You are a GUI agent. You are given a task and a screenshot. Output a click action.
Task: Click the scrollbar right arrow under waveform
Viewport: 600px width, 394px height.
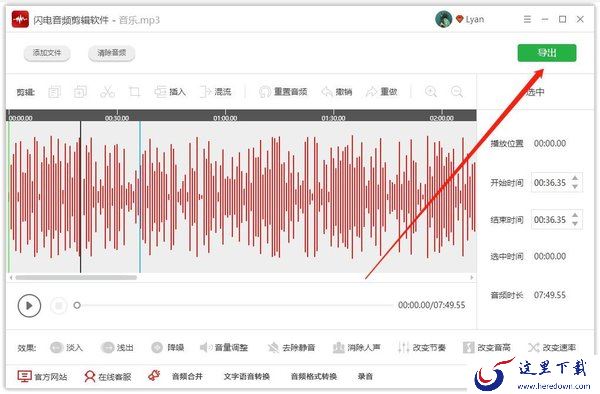(472, 277)
